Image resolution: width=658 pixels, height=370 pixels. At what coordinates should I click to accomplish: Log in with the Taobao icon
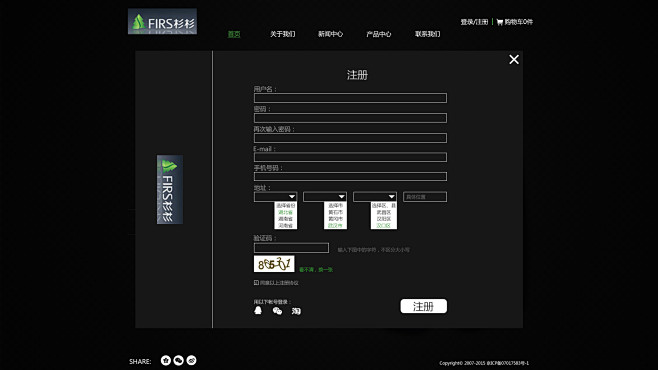[296, 311]
